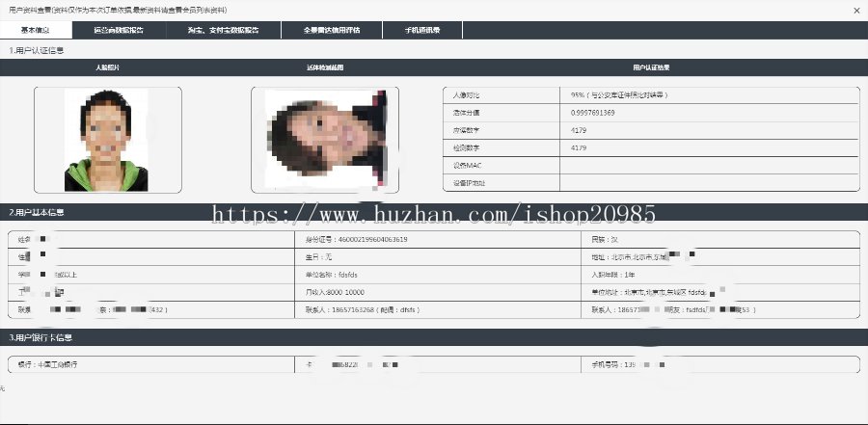Select the face match value starting 95%
The width and height of the screenshot is (868, 425).
(x=619, y=95)
